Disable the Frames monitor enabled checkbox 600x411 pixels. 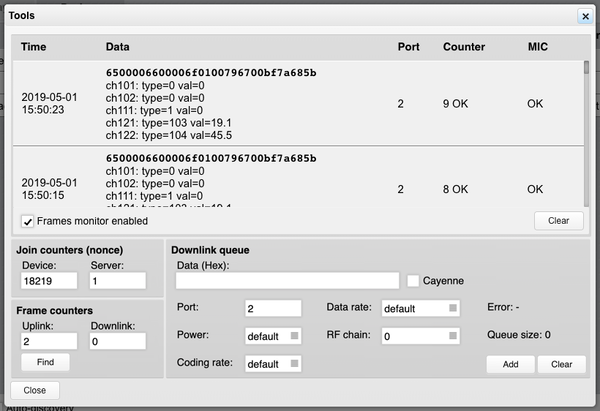coord(27,221)
